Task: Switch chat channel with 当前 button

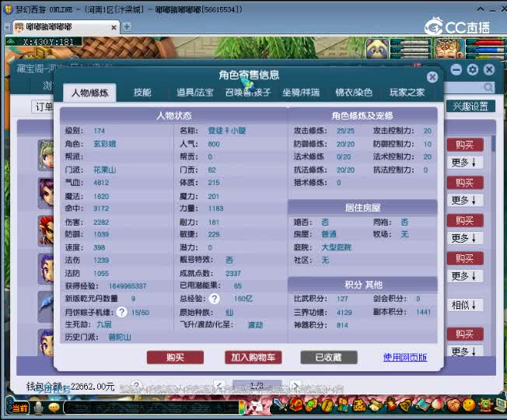Action: pos(20,408)
